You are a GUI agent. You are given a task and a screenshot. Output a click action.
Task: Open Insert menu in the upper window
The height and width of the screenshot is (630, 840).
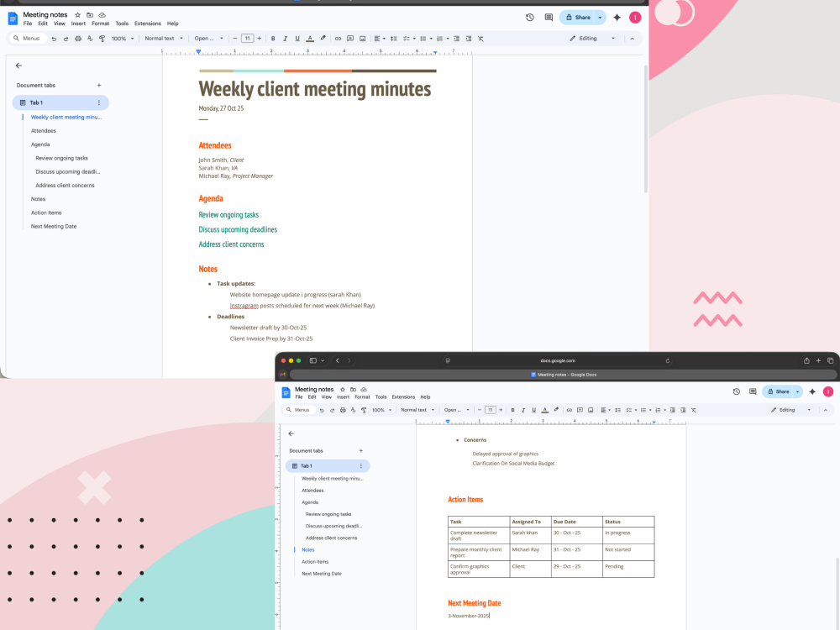tap(78, 24)
